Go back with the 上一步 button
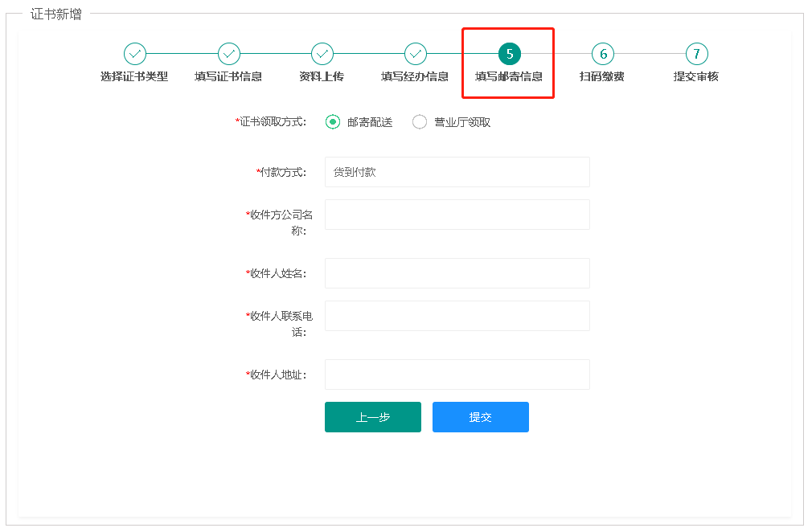Viewport: 812px width, 532px height. (x=372, y=417)
